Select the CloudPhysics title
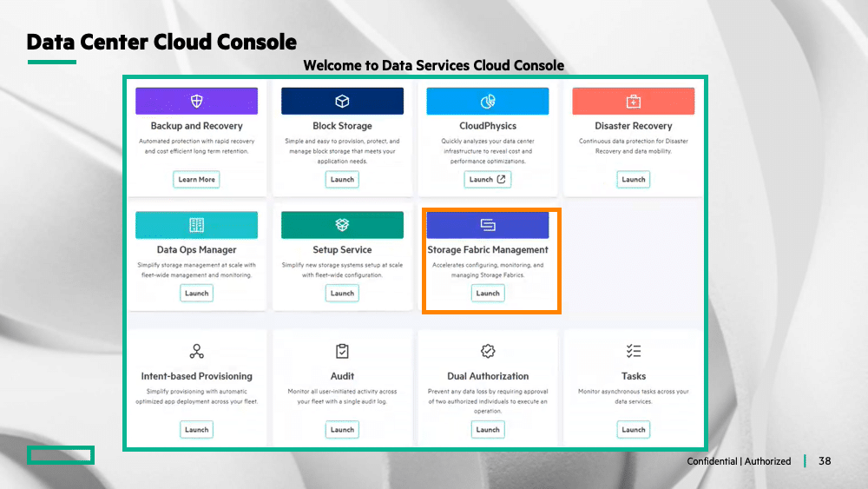Image resolution: width=868 pixels, height=489 pixels. [488, 126]
